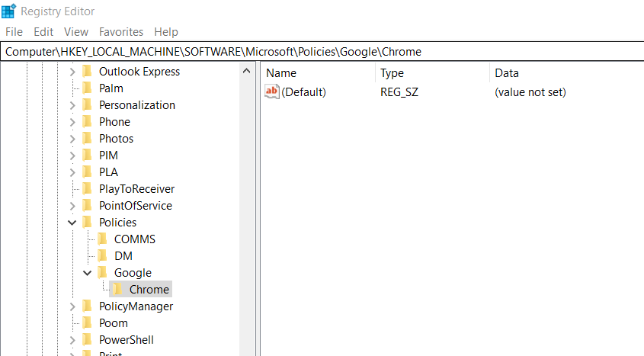Collapse the Google key chevron

(x=88, y=273)
